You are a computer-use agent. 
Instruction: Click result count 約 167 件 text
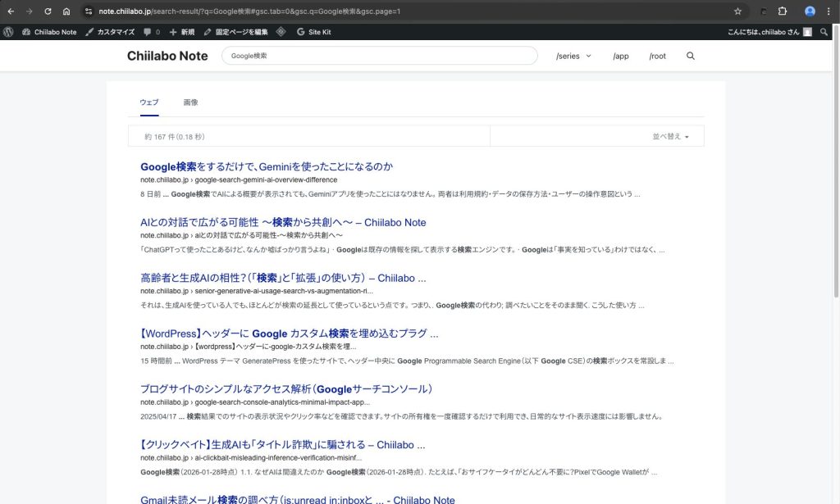coord(174,137)
